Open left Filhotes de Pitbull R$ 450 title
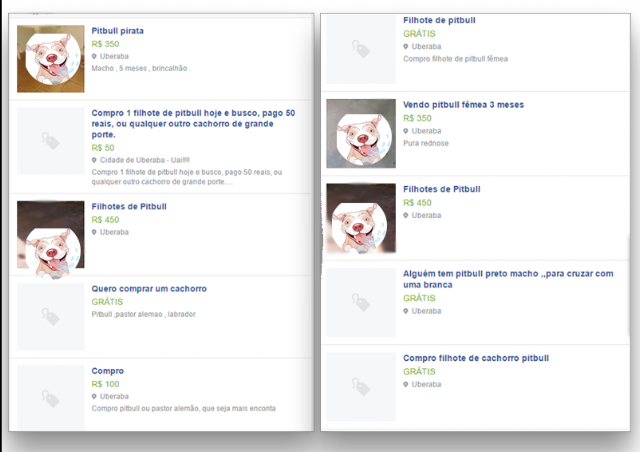 (x=129, y=206)
